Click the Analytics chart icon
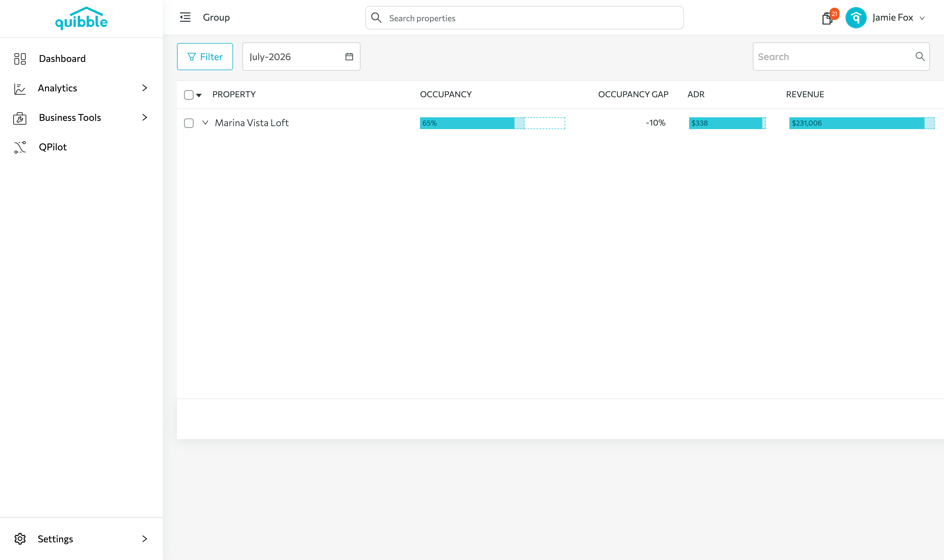 click(x=20, y=88)
